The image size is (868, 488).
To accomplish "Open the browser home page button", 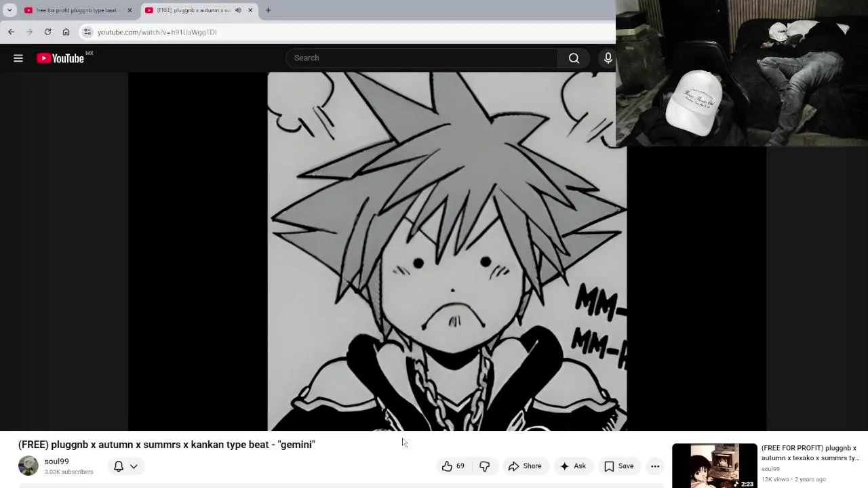I will 66,32.
